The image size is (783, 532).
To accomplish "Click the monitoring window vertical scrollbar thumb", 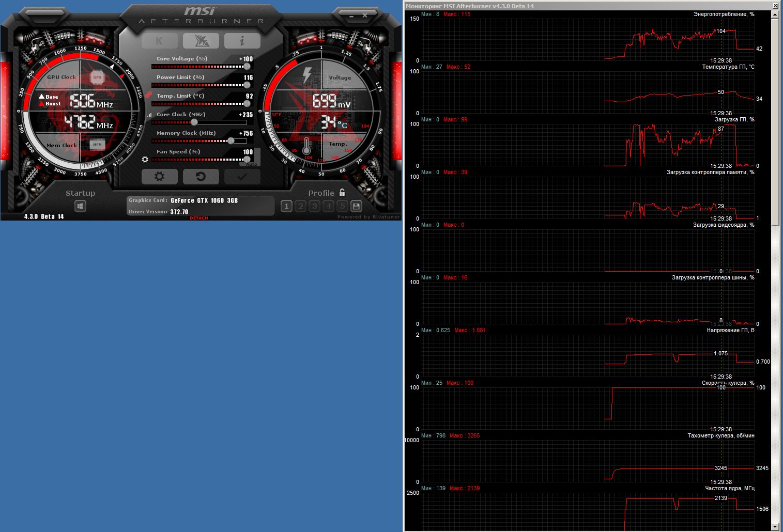I will (775, 122).
